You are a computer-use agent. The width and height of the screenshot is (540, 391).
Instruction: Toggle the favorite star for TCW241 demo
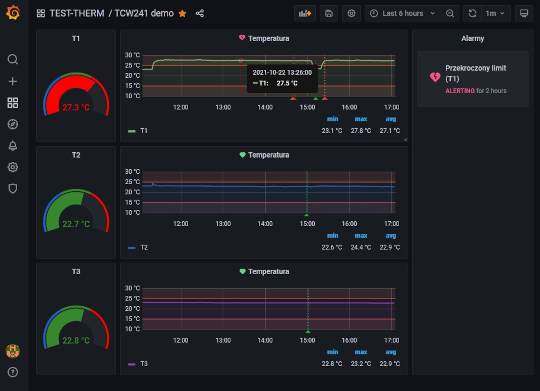[x=183, y=13]
